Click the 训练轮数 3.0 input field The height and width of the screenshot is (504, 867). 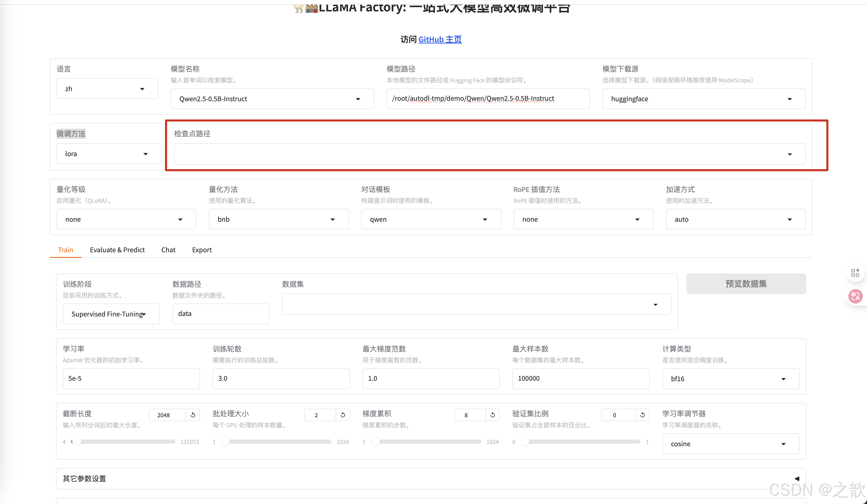pos(281,378)
